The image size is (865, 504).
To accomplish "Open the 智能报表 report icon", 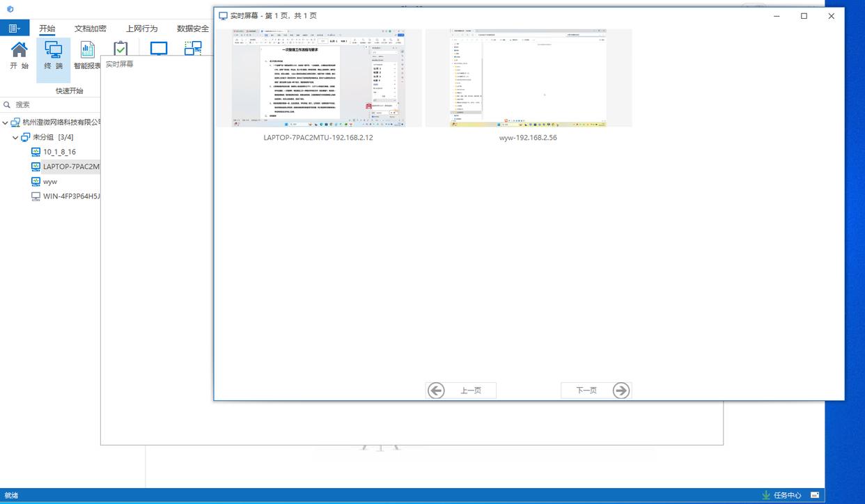I will point(87,55).
